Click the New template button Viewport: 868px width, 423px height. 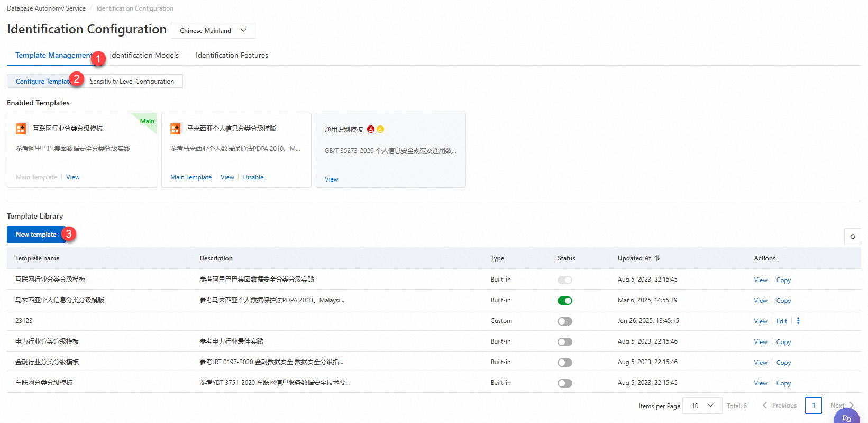36,235
